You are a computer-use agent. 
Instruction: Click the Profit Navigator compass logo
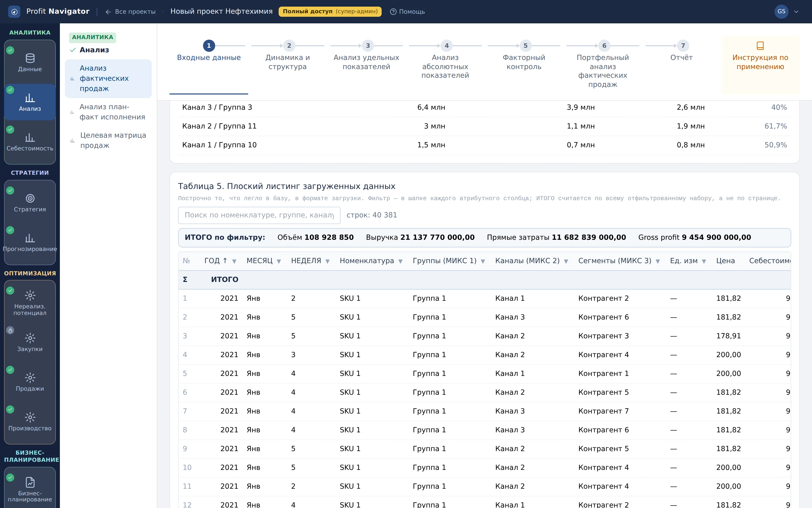click(14, 11)
